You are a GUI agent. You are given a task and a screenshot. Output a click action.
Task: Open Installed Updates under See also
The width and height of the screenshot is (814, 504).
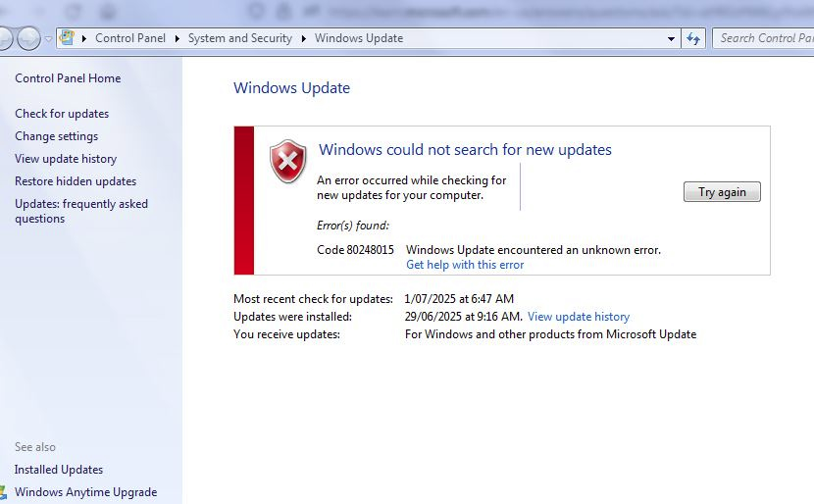(59, 470)
